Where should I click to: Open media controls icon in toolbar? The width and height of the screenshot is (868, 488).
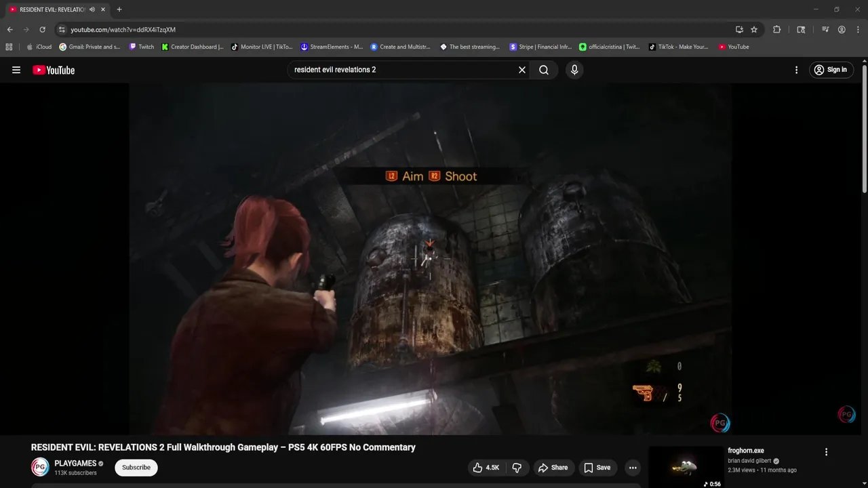825,30
